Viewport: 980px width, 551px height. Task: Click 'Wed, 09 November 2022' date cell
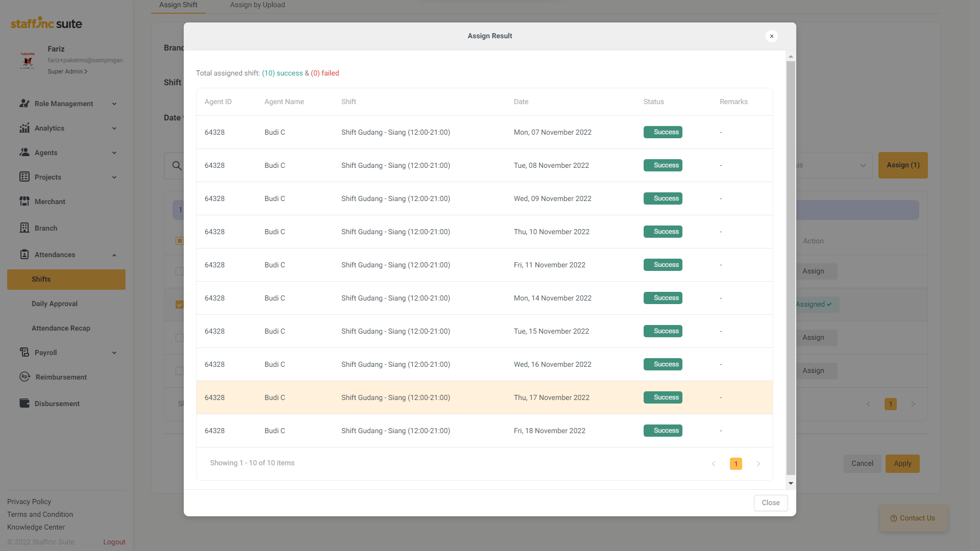pyautogui.click(x=552, y=199)
